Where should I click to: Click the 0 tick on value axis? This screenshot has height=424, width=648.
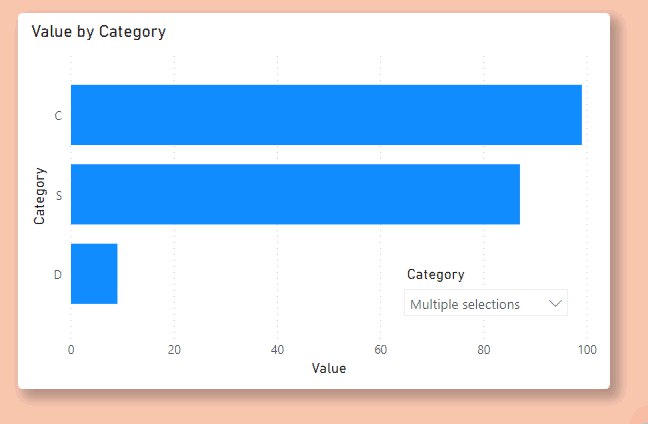[x=71, y=350]
